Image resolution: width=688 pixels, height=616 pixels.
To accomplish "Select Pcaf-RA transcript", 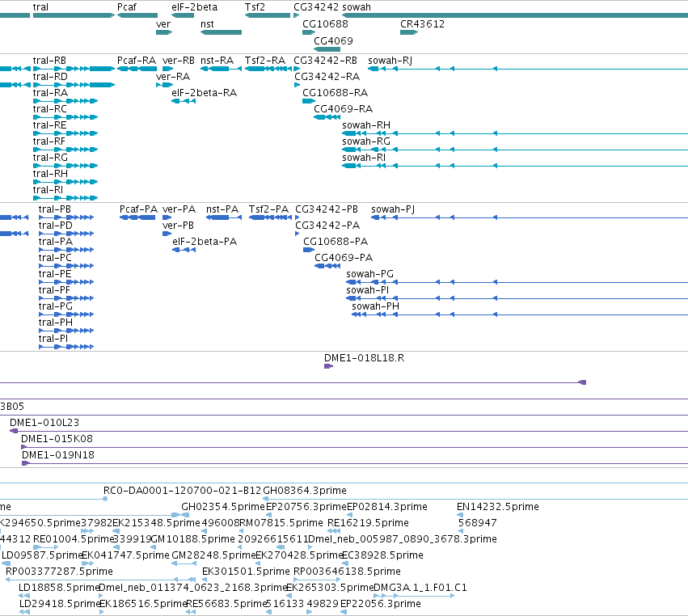I will 137,69.
